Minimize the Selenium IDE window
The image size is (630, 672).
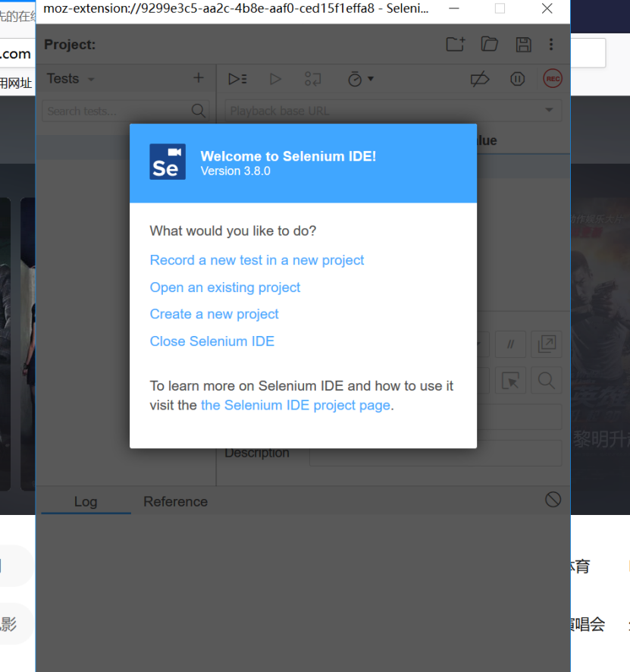454,8
